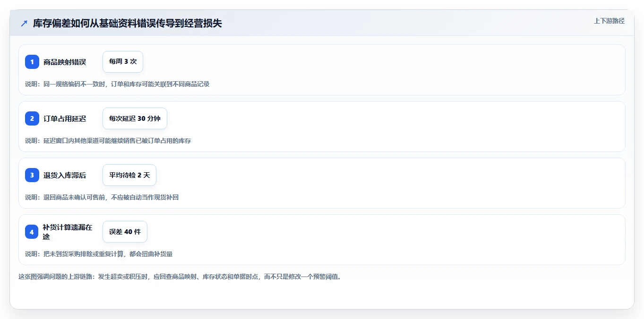Select the 商品映射错误 step title
Image resolution: width=644 pixels, height=319 pixels.
point(65,62)
